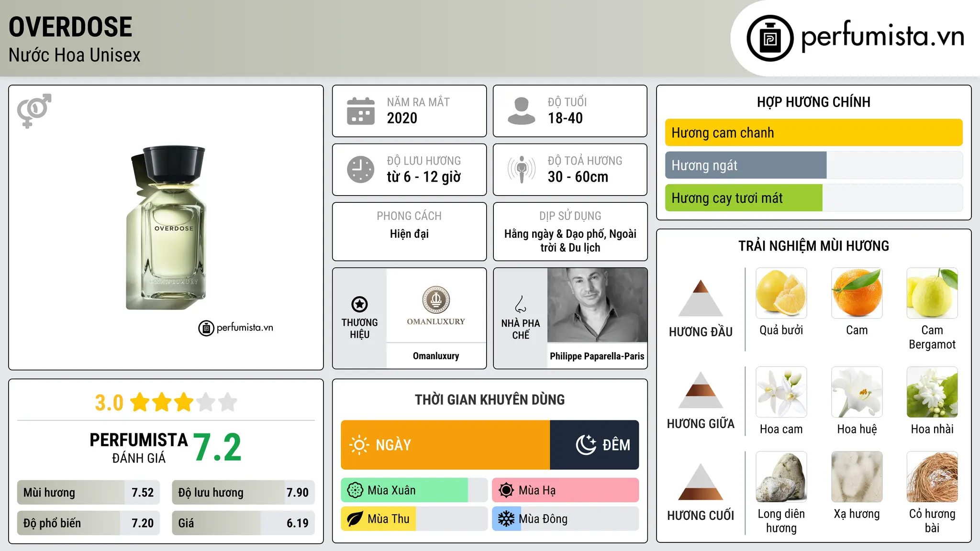Click the summer sun icon
980x551 pixels.
tap(506, 490)
